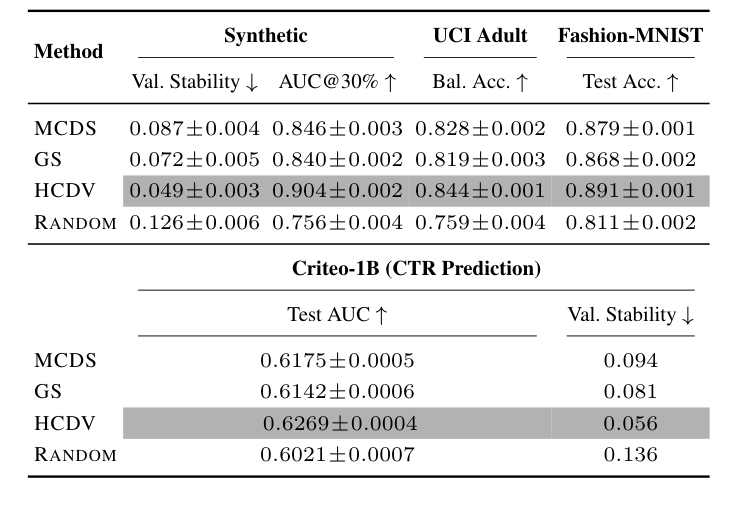The height and width of the screenshot is (505, 733).
Task: Select Criteo stability value 0.056
Action: pos(630,423)
